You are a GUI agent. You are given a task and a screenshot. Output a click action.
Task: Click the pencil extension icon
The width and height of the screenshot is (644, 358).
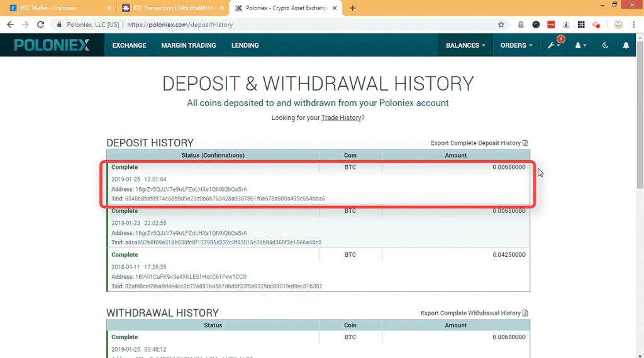[566, 24]
